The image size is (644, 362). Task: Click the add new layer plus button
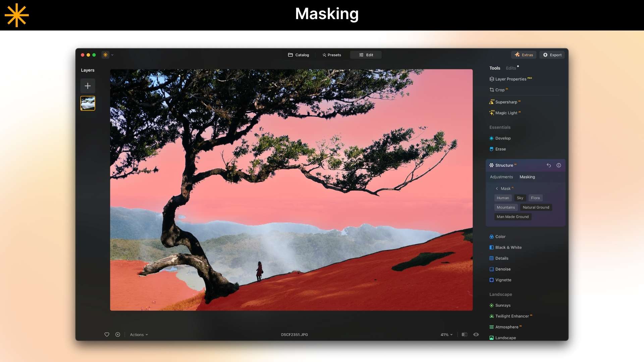pyautogui.click(x=88, y=86)
